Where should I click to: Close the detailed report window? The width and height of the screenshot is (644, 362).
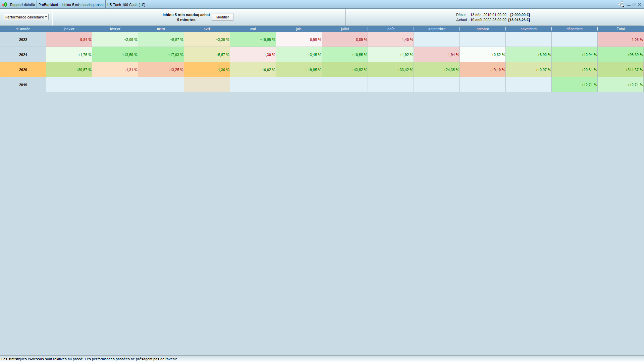coord(640,4)
